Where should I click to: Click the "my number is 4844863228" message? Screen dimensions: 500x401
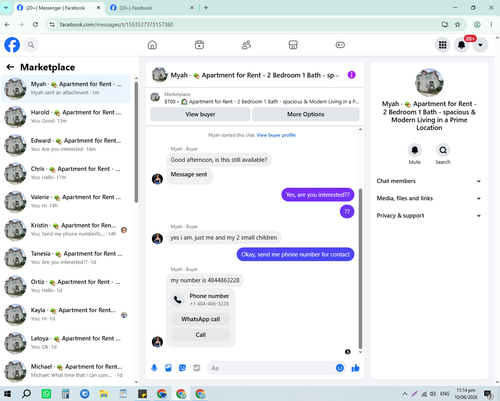click(x=205, y=280)
